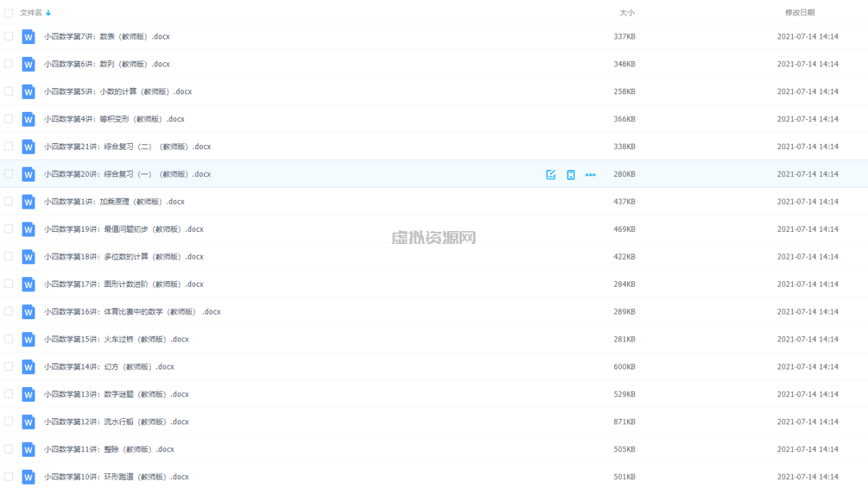Click the Word icon for 第13讲 数字谜题
The height and width of the screenshot is (488, 868).
pos(28,394)
